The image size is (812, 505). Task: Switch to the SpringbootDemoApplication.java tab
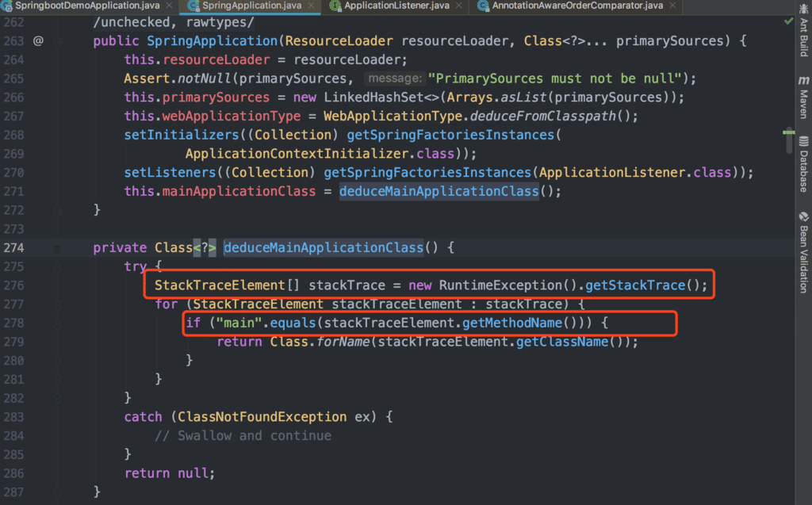click(87, 6)
